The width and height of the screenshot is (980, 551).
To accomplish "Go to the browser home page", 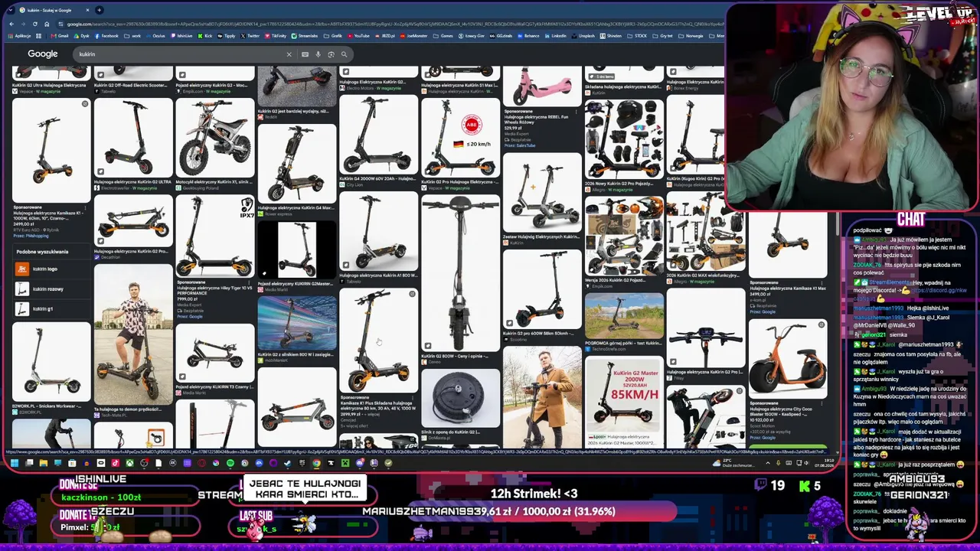I will pyautogui.click(x=47, y=24).
